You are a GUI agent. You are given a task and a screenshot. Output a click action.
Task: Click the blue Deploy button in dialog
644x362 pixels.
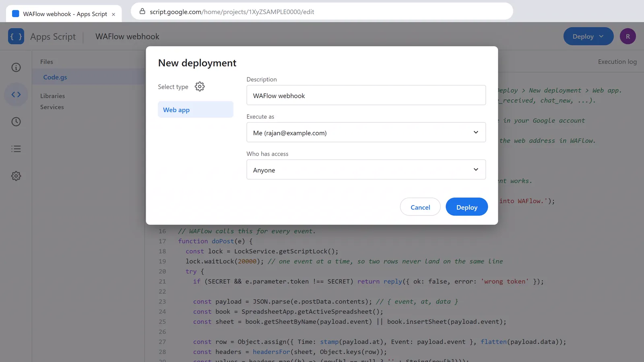pos(467,207)
